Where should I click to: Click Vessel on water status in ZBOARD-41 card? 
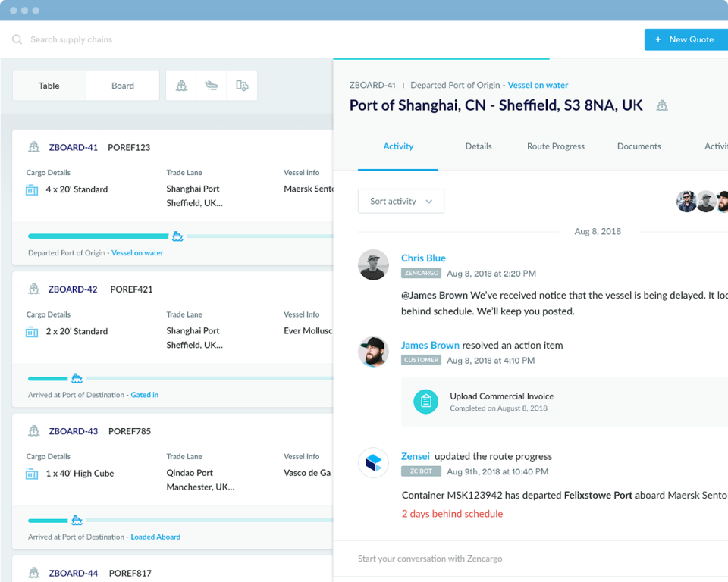click(137, 253)
